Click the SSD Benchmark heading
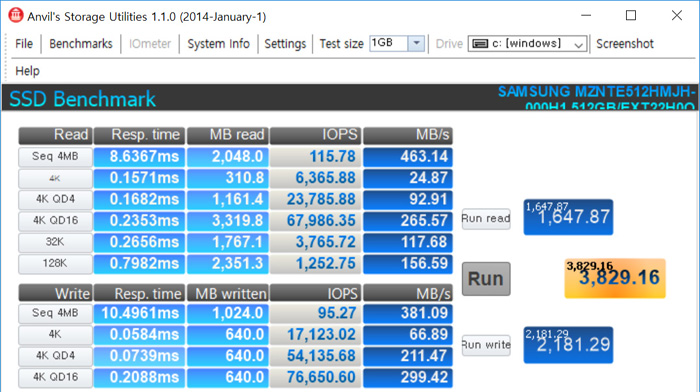The width and height of the screenshot is (700, 392). (x=83, y=99)
